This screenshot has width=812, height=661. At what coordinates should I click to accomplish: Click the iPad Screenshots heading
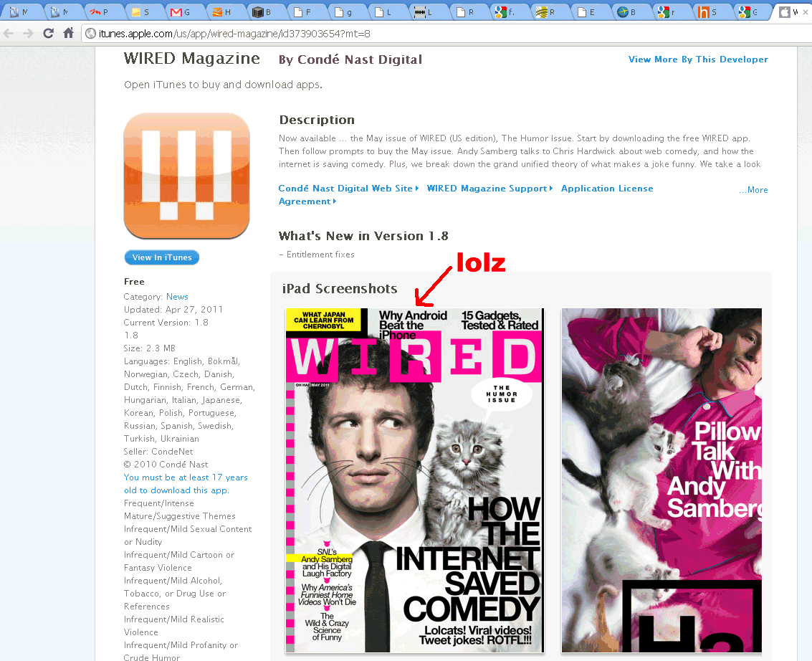340,288
